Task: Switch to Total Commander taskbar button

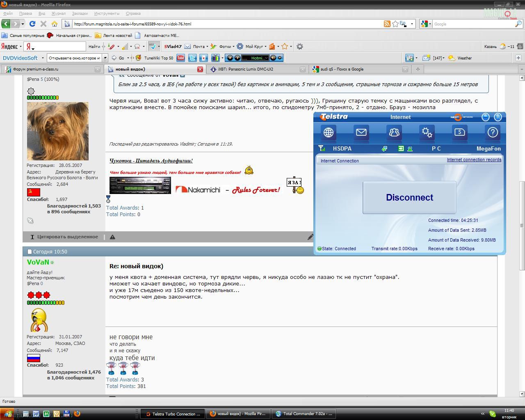Action: coord(304,414)
